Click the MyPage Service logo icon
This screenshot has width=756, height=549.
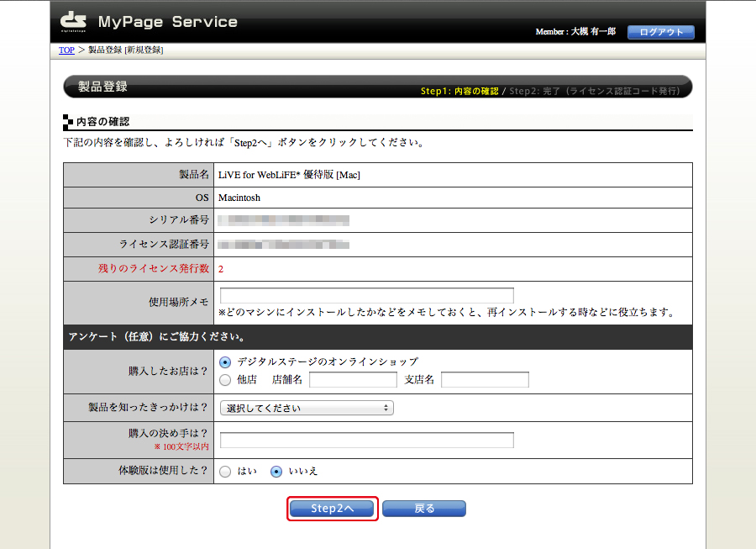73,22
